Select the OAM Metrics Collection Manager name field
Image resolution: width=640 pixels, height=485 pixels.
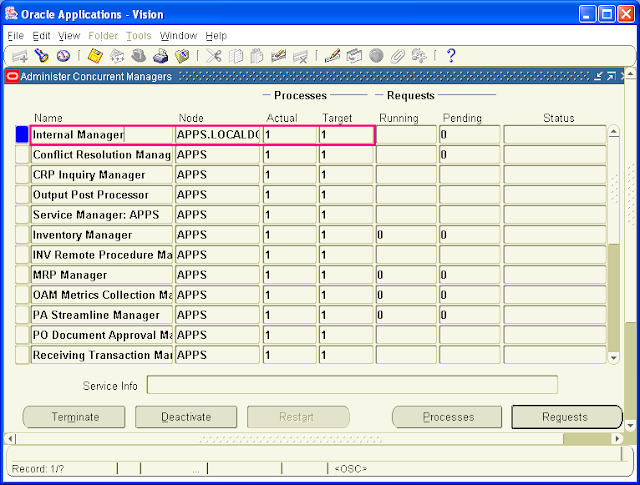[x=102, y=295]
